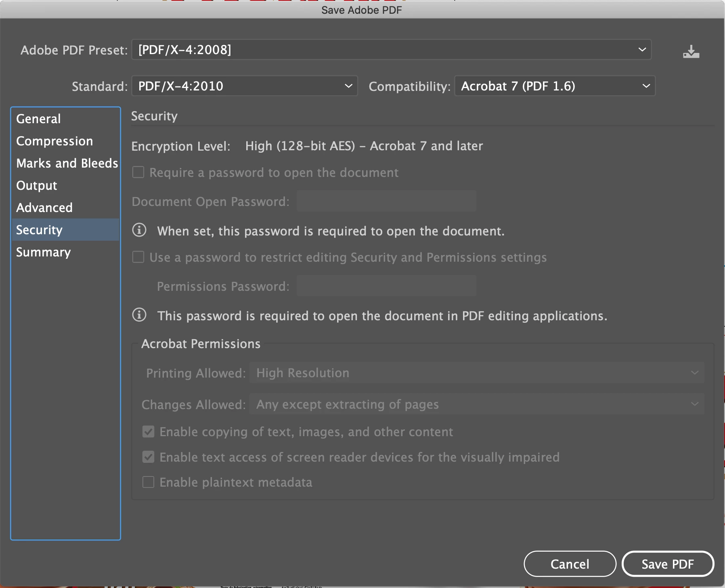The height and width of the screenshot is (588, 725).
Task: Open the Changes Allowed dropdown
Action: (477, 404)
